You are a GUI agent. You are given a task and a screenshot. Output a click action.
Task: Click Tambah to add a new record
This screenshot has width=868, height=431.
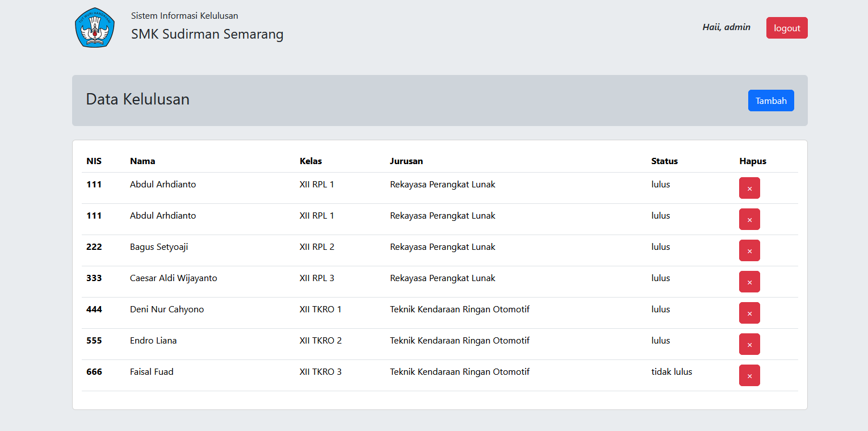point(770,101)
